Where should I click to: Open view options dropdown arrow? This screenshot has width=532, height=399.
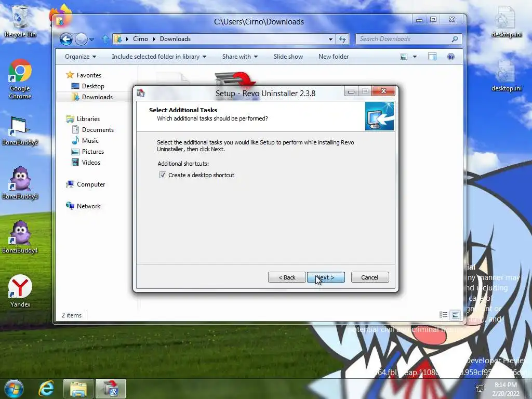415,57
